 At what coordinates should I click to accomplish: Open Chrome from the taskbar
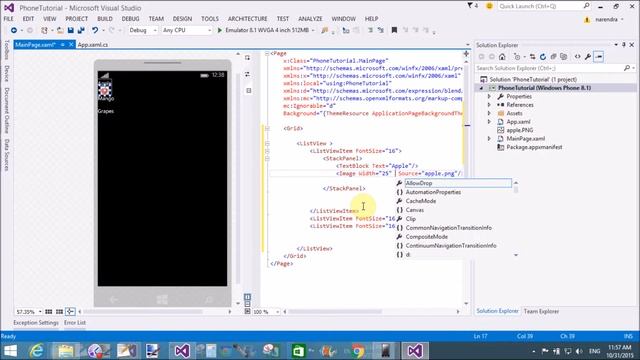[358, 351]
